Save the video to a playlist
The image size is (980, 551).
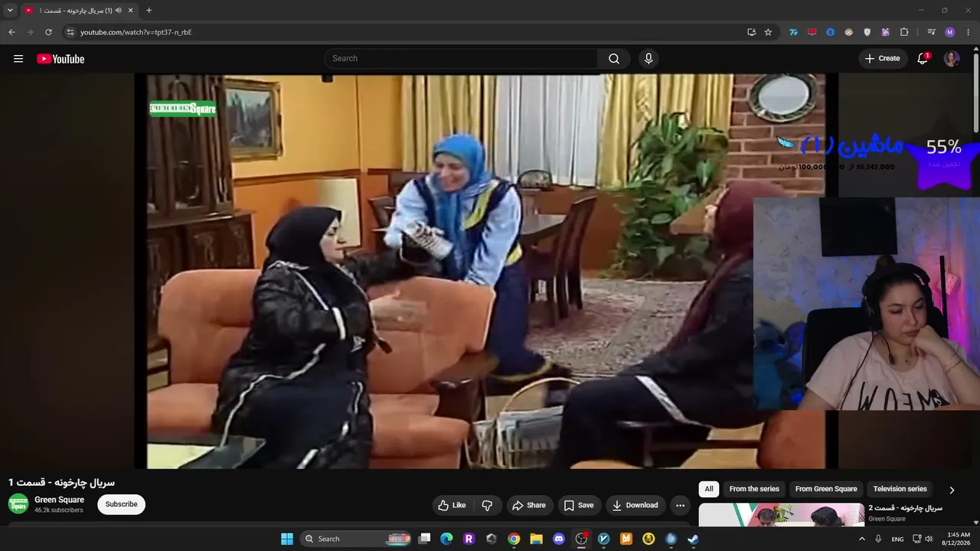pyautogui.click(x=579, y=505)
